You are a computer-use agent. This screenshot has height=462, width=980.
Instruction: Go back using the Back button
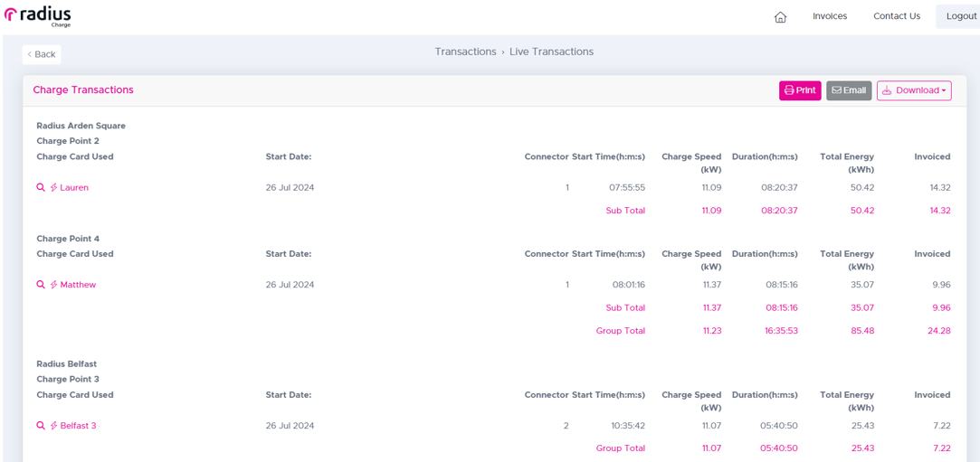click(42, 54)
